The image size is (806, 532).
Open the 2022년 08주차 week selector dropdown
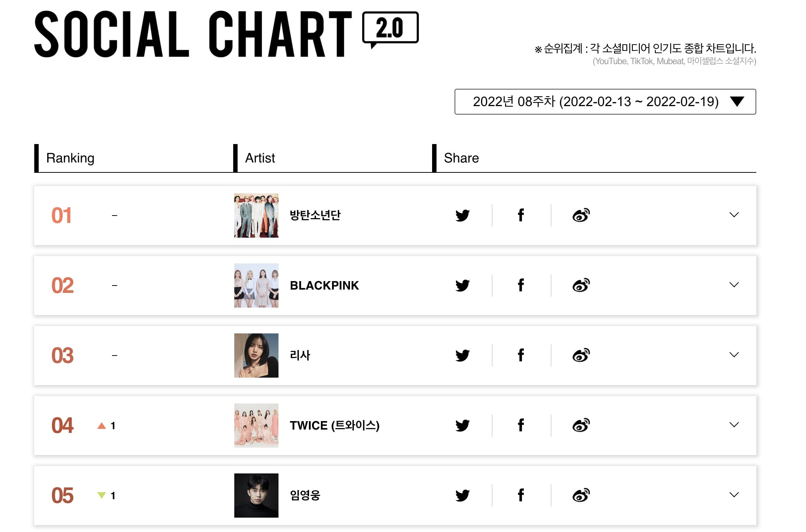pos(605,102)
